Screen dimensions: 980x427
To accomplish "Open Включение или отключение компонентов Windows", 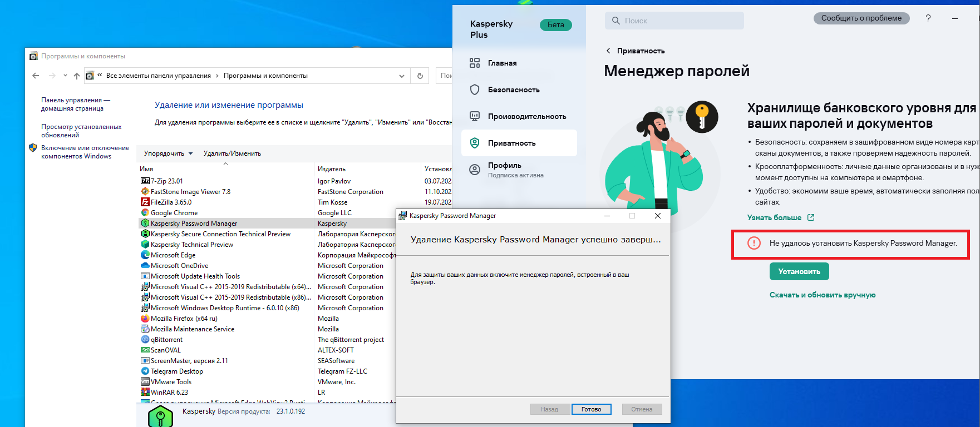I will pyautogui.click(x=85, y=152).
